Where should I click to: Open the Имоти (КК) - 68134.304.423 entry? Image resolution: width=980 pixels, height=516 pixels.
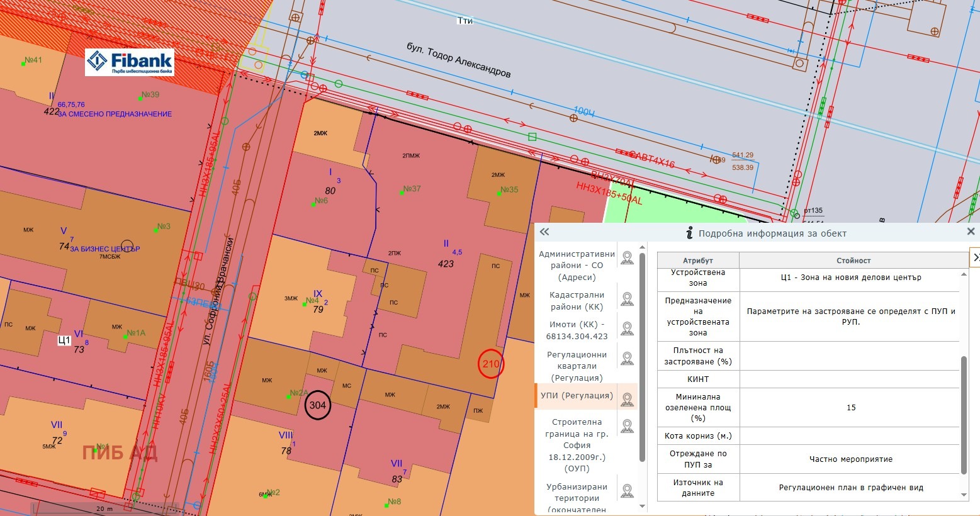click(x=576, y=330)
